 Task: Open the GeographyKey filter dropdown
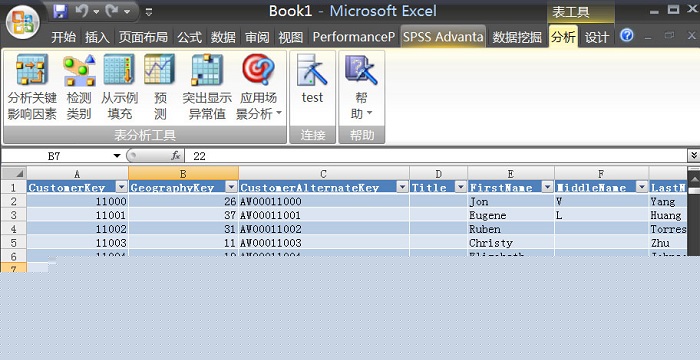coord(232,188)
